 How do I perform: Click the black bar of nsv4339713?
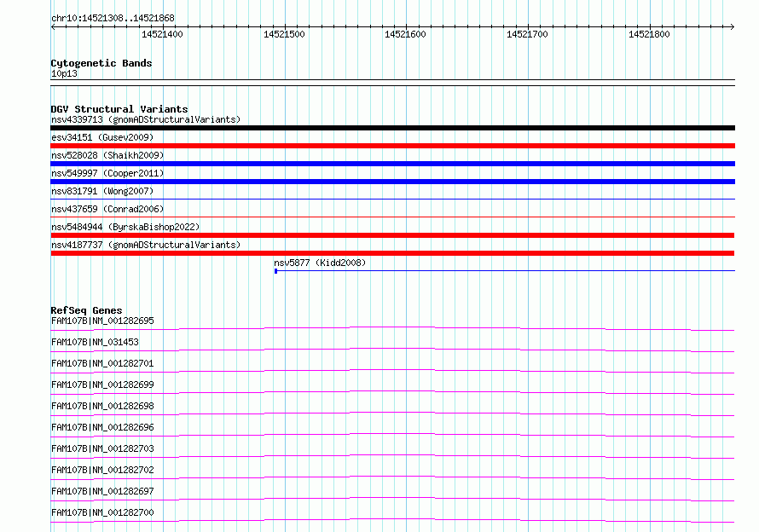392,128
